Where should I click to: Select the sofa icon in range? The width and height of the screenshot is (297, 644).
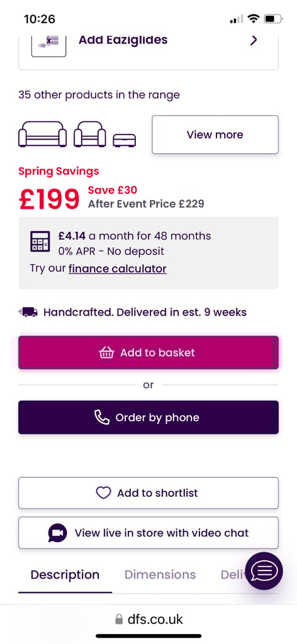pyautogui.click(x=42, y=134)
